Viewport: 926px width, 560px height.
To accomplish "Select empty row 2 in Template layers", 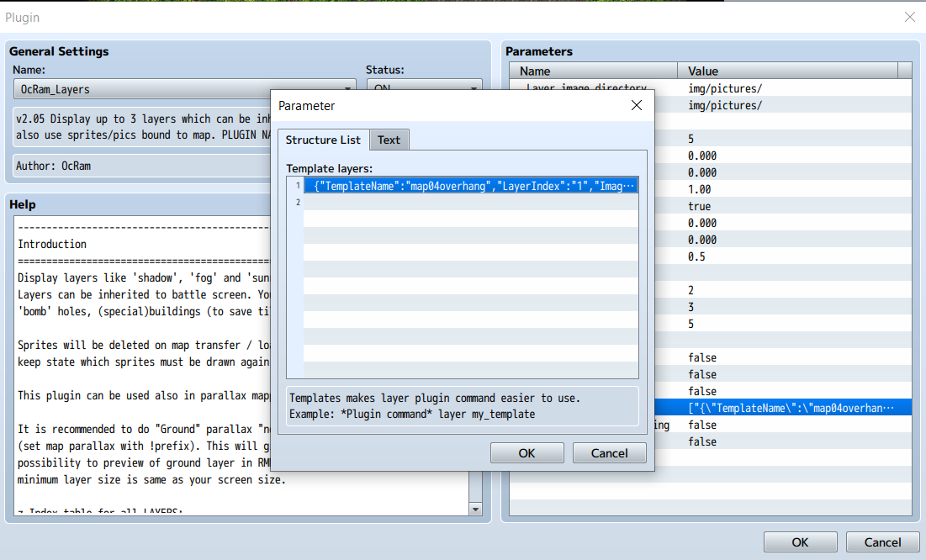I will coord(471,202).
